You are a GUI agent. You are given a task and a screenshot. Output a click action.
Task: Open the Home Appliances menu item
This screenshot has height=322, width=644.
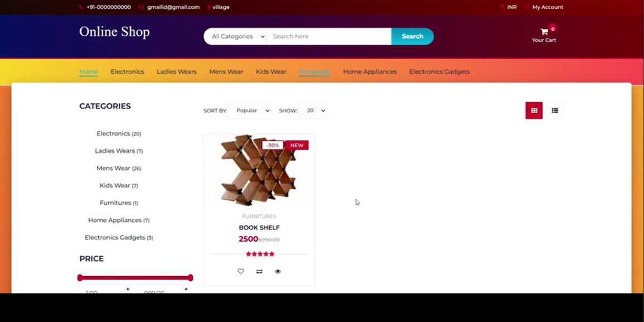[x=370, y=71]
